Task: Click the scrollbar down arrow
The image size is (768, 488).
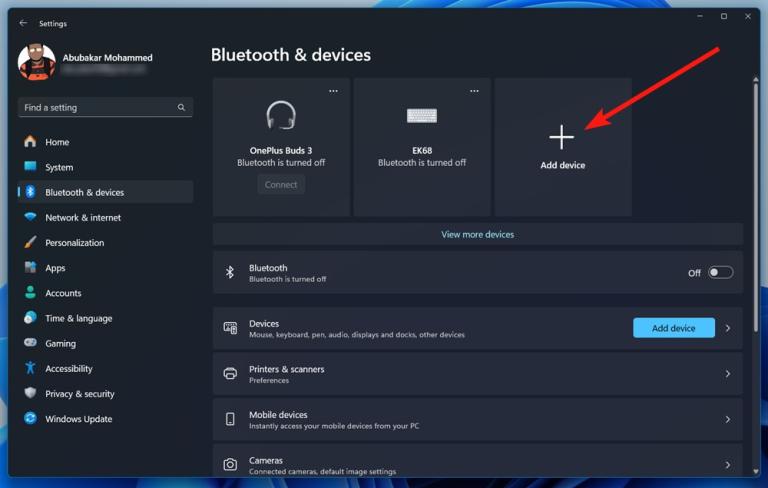Action: pyautogui.click(x=756, y=471)
